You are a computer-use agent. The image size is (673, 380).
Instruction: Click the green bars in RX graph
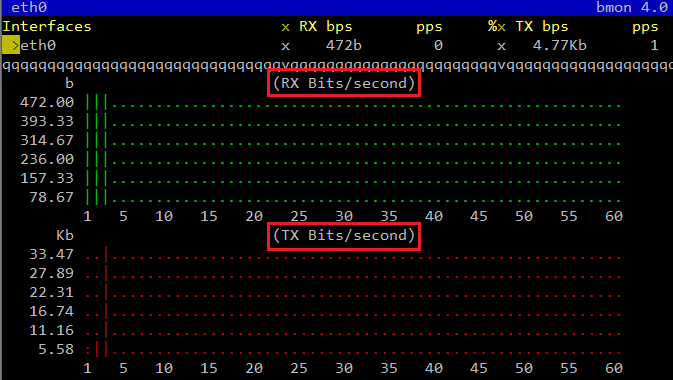tap(97, 149)
